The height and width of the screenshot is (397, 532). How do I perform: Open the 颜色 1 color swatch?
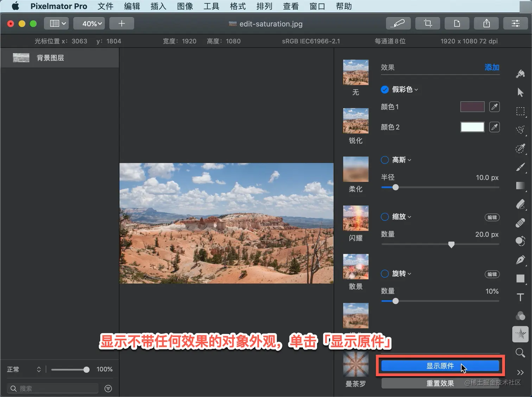[x=472, y=107]
